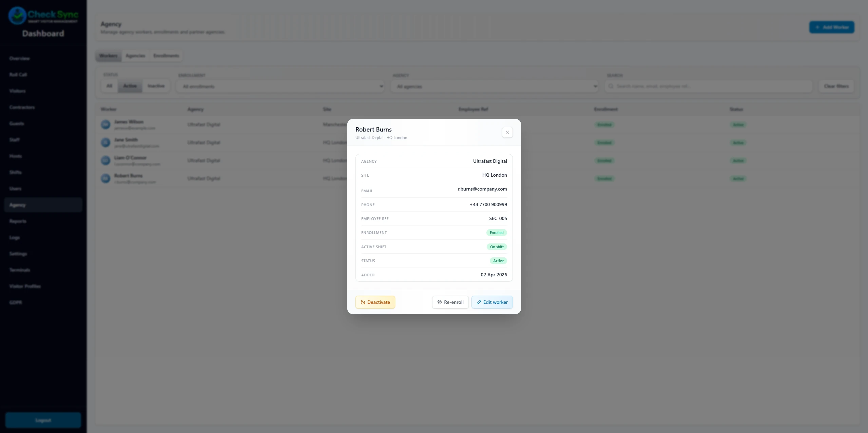868x433 pixels.
Task: Click the James Wilson worker name
Action: (x=129, y=122)
